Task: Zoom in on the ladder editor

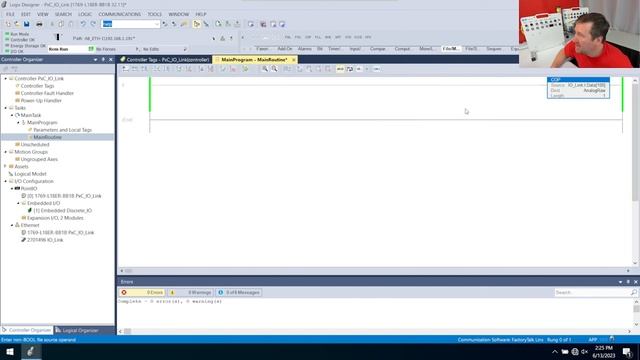Action: 265,69
